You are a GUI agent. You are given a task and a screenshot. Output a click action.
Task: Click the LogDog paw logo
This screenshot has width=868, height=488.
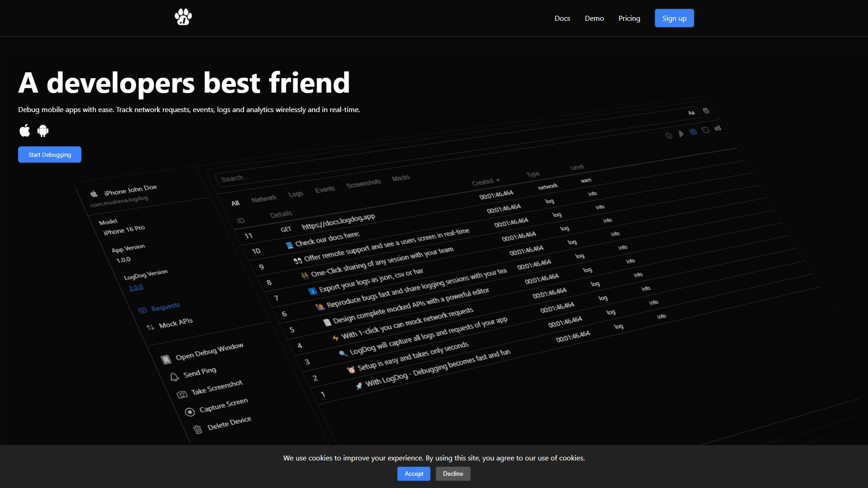click(183, 17)
